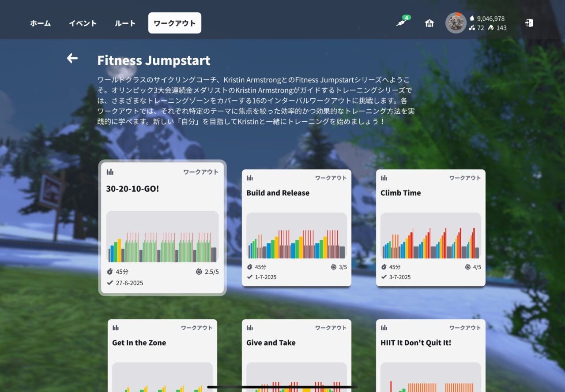The image size is (565, 392).
Task: Click 45分 duration on 30-20-10-GO! card
Action: (x=122, y=272)
